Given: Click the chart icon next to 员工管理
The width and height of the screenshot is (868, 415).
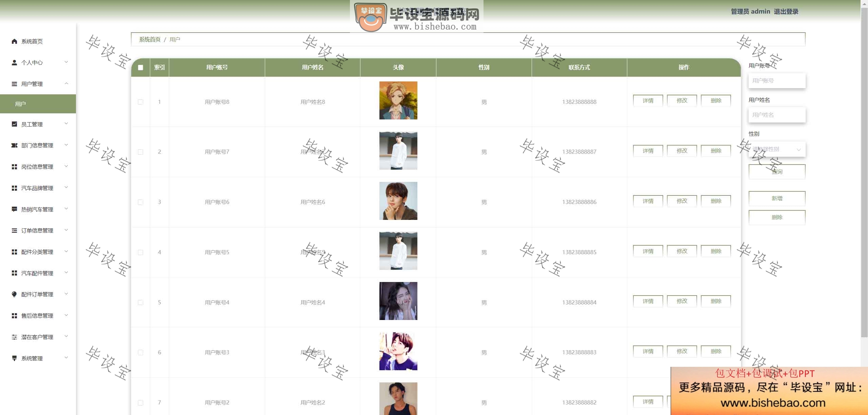Looking at the screenshot, I should coord(14,124).
